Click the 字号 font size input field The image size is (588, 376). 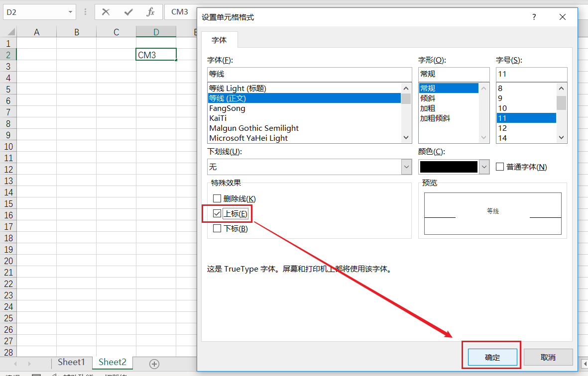[531, 74]
